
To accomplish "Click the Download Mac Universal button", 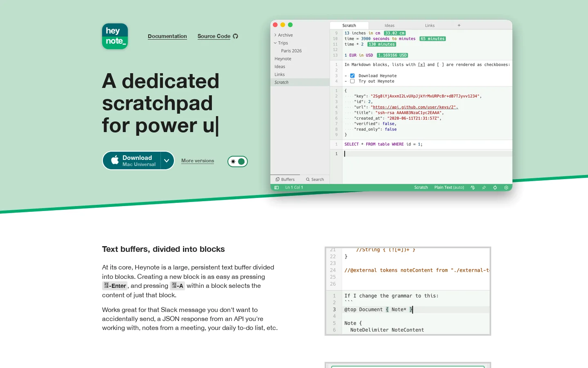I will click(132, 161).
